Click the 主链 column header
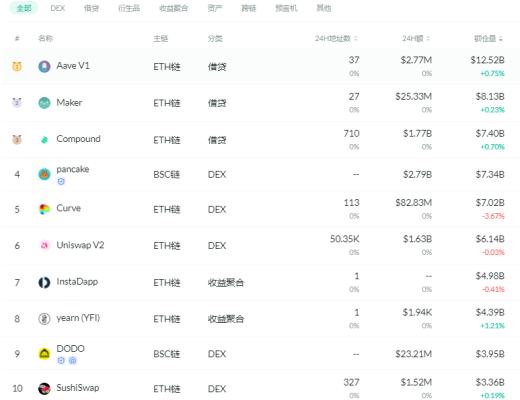This screenshot has width=520, height=400. [x=160, y=39]
